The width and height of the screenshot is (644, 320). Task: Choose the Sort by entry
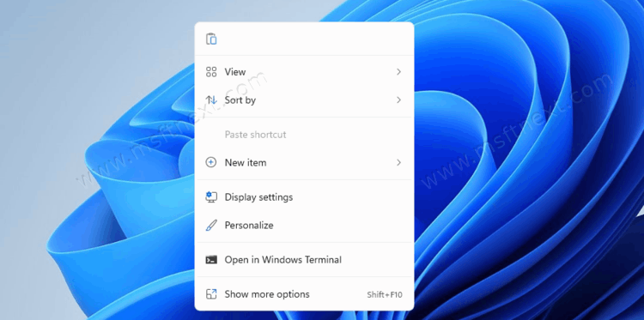pos(304,100)
